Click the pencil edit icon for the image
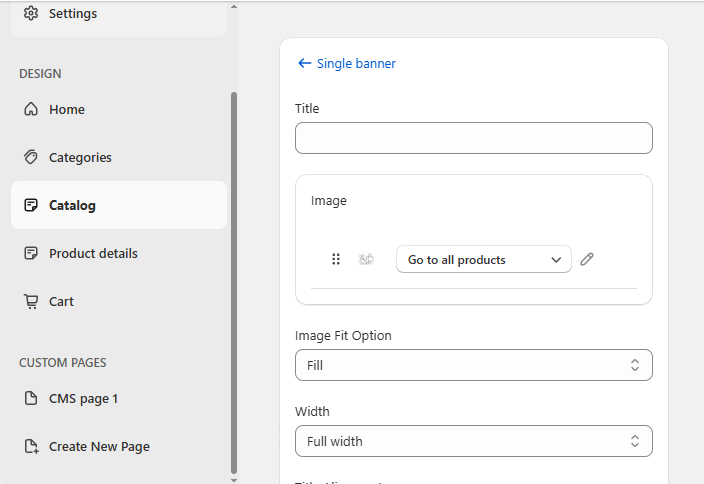The image size is (704, 484). (x=587, y=259)
